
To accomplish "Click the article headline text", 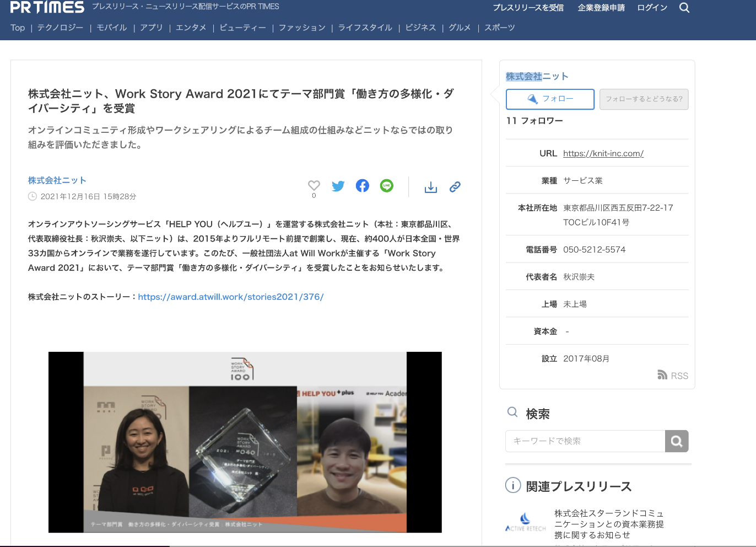I will 241,101.
